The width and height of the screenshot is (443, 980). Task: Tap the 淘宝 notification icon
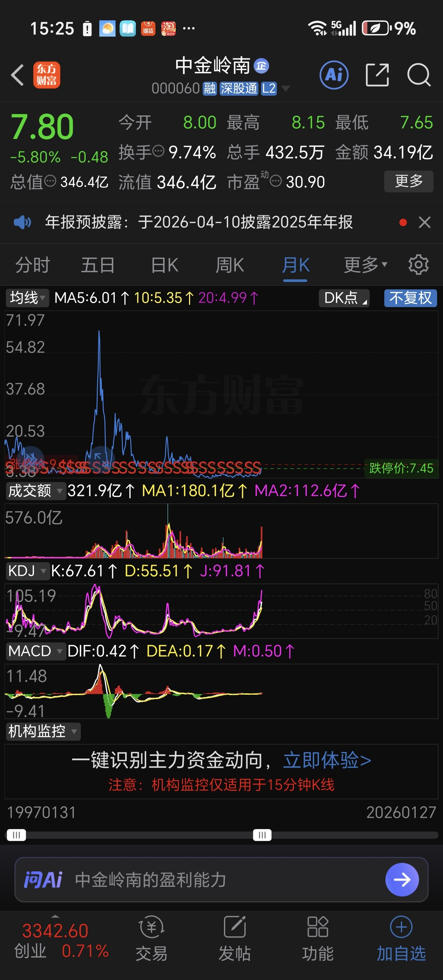tap(168, 28)
